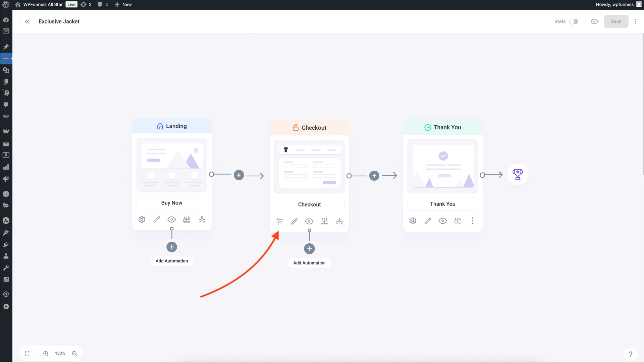Image resolution: width=644 pixels, height=362 pixels.
Task: Open the three-dot menu on the Thank You step
Action: 473,221
